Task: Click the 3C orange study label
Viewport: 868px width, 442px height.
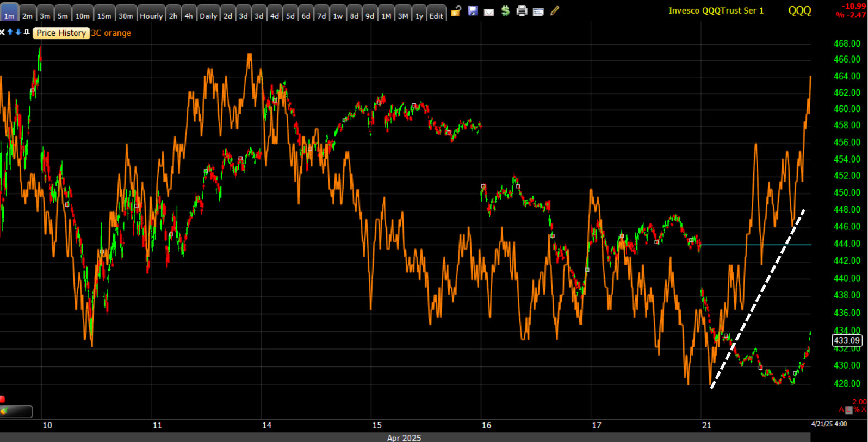Action: [x=111, y=33]
